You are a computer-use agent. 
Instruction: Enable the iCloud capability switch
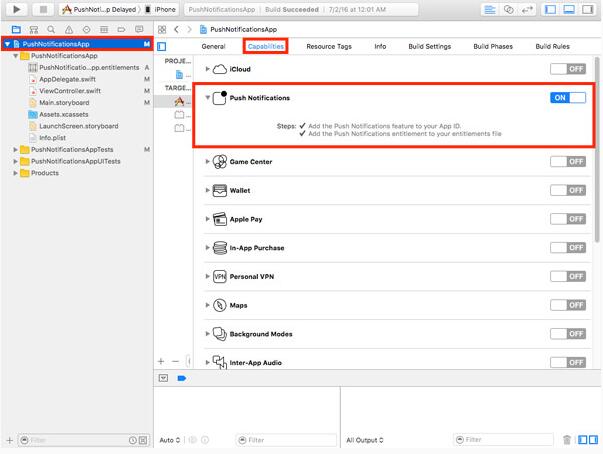568,69
